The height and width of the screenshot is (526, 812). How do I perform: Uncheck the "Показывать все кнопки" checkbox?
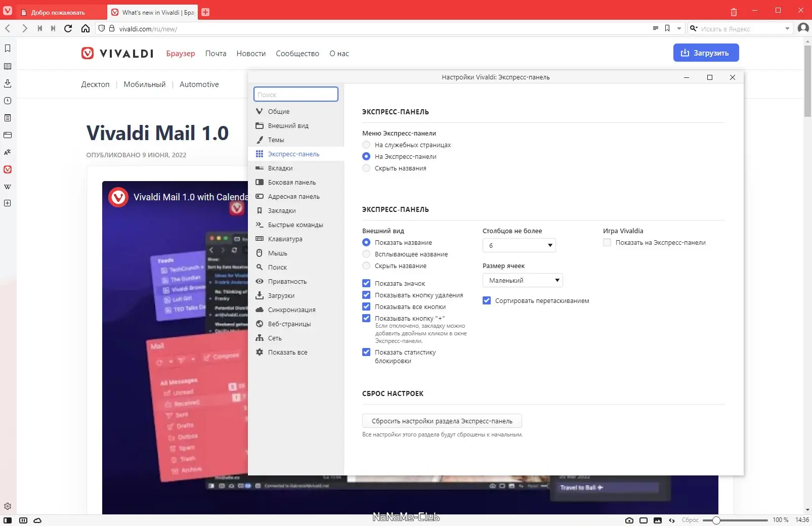tap(366, 307)
